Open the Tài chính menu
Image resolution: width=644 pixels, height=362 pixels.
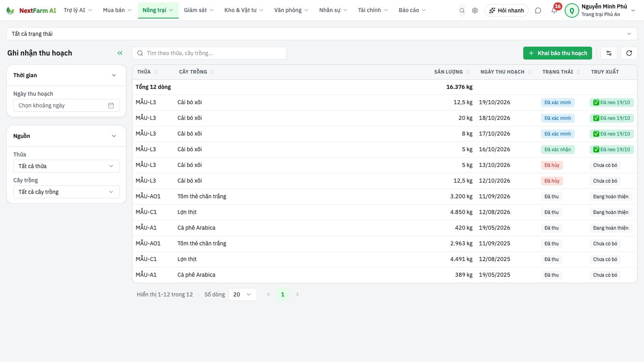[x=373, y=10]
